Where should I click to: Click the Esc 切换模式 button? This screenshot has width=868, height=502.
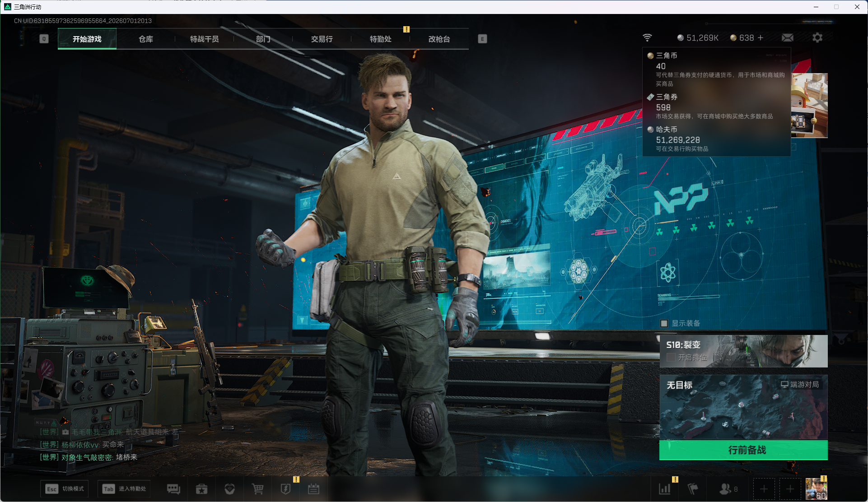(x=65, y=489)
